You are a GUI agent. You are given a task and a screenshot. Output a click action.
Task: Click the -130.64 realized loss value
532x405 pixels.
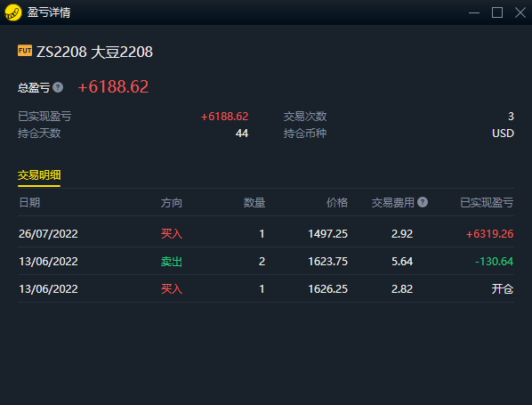494,261
